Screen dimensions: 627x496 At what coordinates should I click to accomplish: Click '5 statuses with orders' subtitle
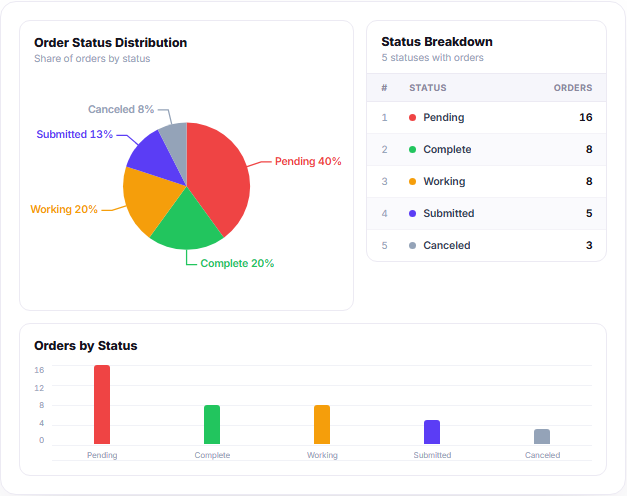pos(432,58)
